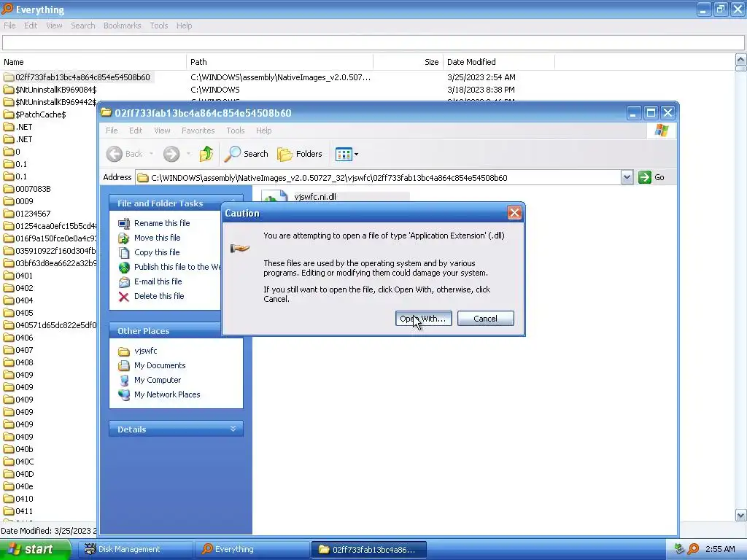Viewport: 747px width, 560px height.
Task: Publish this file to the Web link
Action: click(177, 267)
